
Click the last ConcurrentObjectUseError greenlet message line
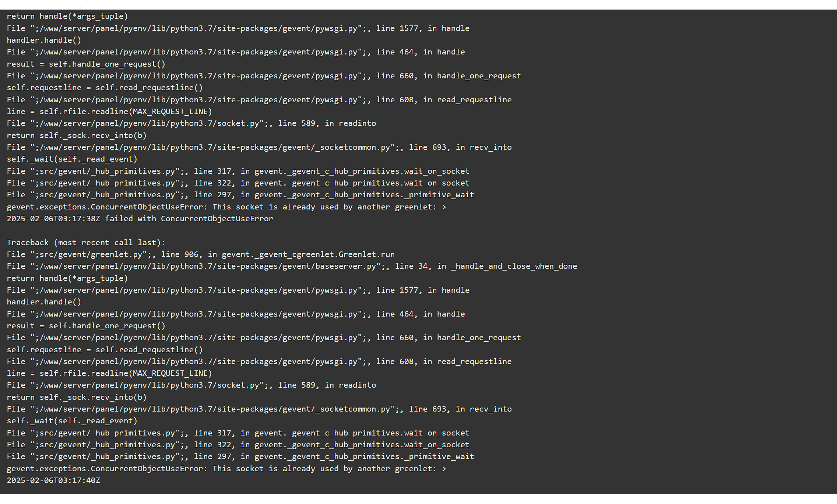click(x=226, y=468)
